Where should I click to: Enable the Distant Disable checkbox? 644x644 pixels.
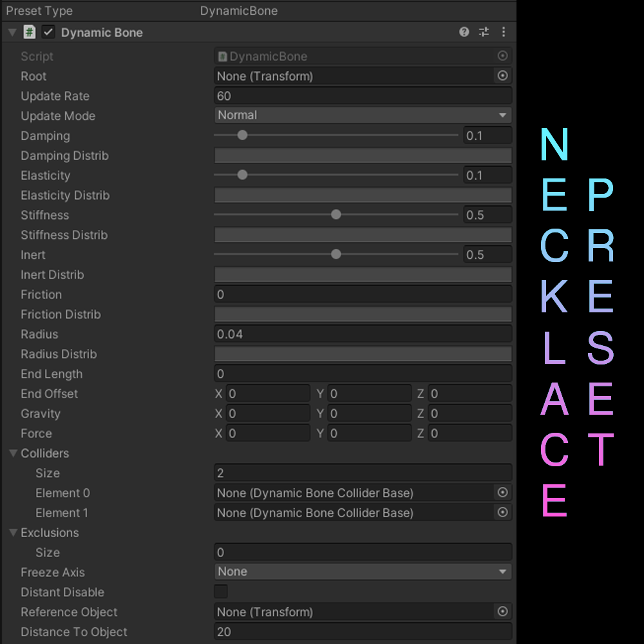220,591
